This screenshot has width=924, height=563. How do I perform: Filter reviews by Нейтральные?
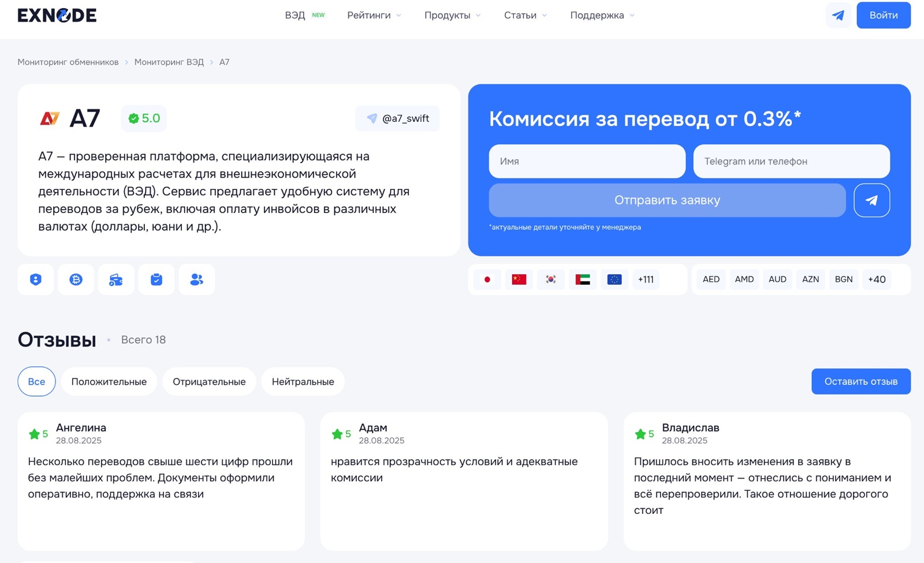coord(303,382)
